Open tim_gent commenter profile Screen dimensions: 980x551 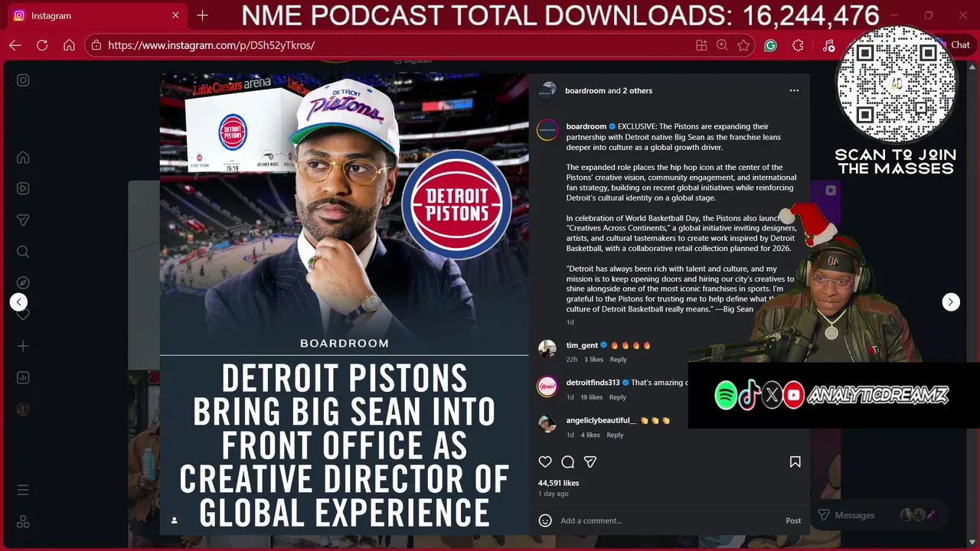(x=582, y=345)
